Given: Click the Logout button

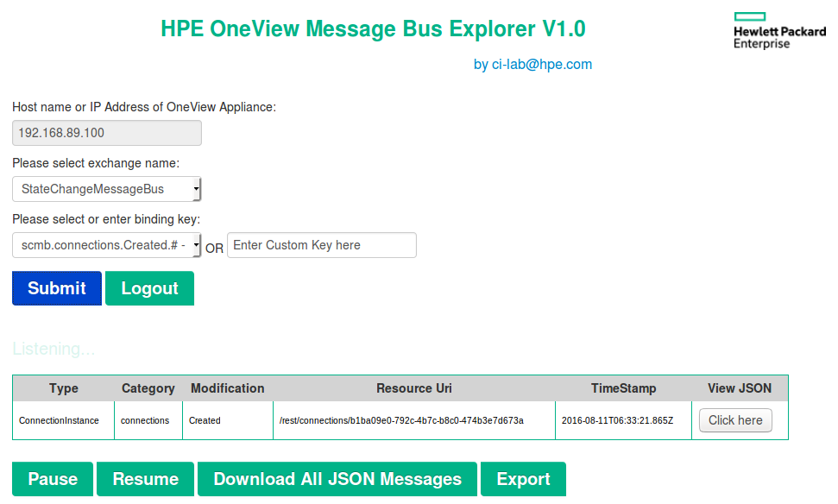Looking at the screenshot, I should coord(149,288).
